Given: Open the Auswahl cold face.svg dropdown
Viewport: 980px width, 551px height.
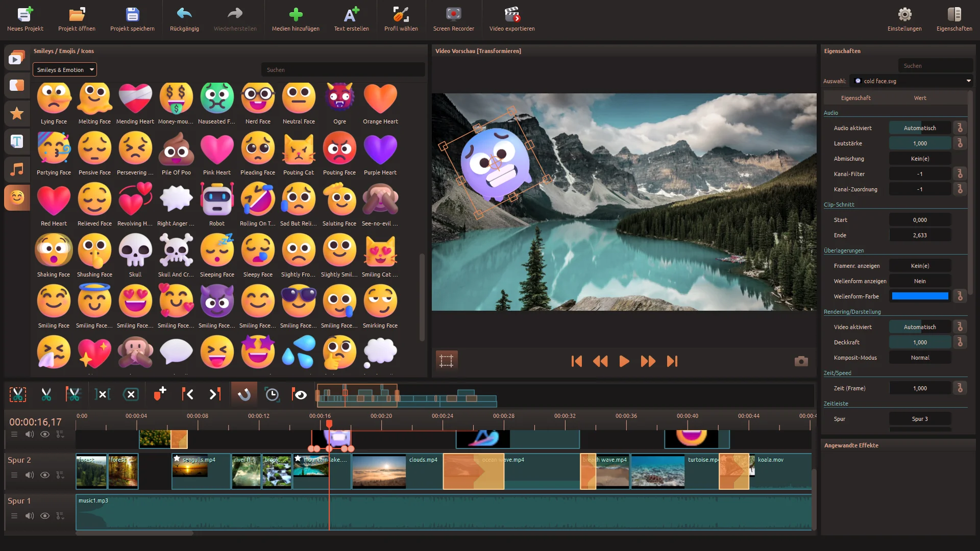Looking at the screenshot, I should pos(912,81).
